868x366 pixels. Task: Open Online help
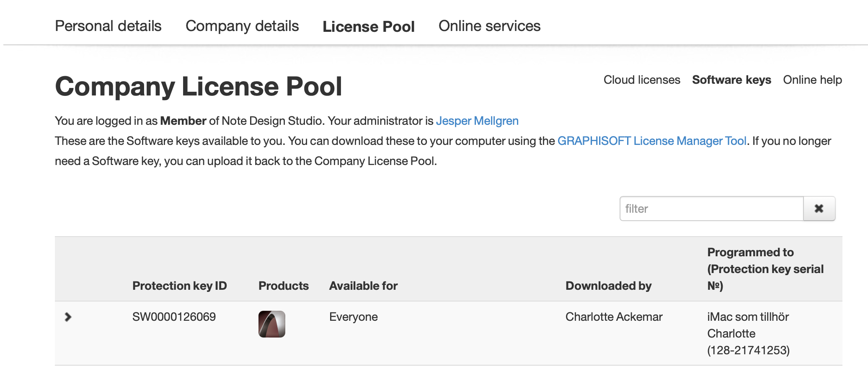pyautogui.click(x=812, y=80)
